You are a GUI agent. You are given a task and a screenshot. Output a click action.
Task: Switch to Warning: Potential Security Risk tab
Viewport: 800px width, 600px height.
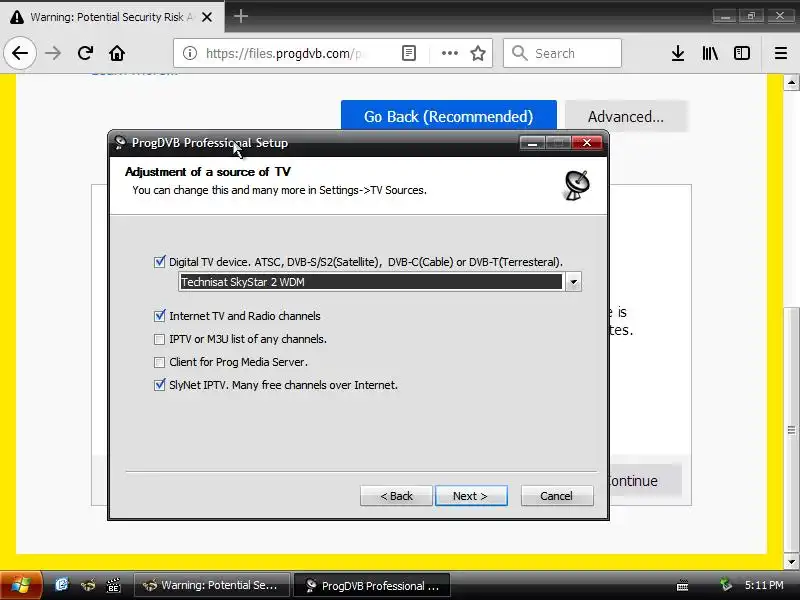(x=111, y=17)
